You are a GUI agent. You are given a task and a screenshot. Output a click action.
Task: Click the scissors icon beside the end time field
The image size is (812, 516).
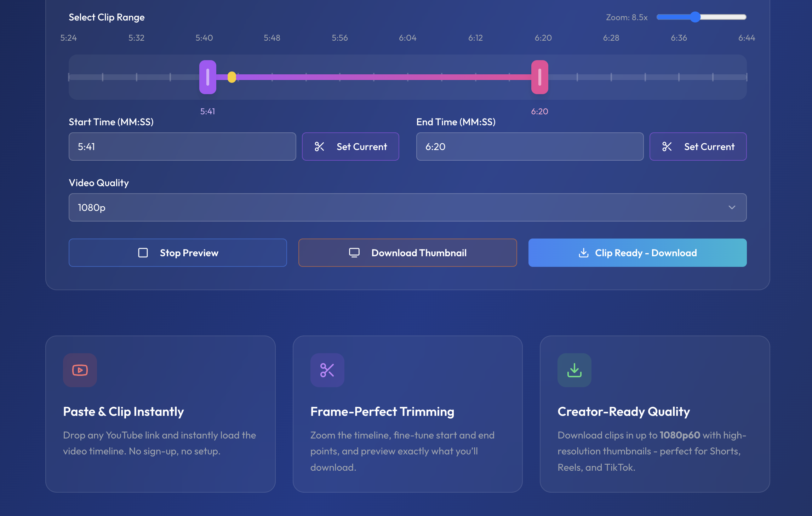click(667, 146)
